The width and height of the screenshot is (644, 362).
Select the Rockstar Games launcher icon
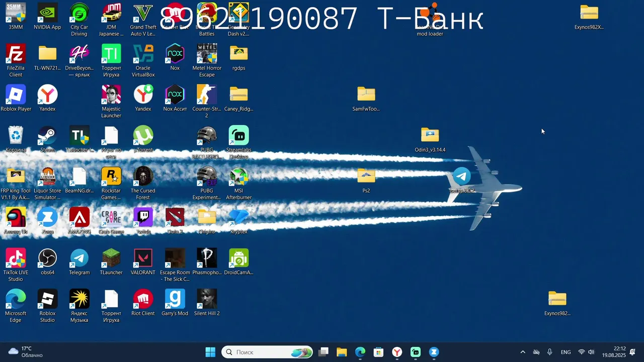(x=111, y=176)
